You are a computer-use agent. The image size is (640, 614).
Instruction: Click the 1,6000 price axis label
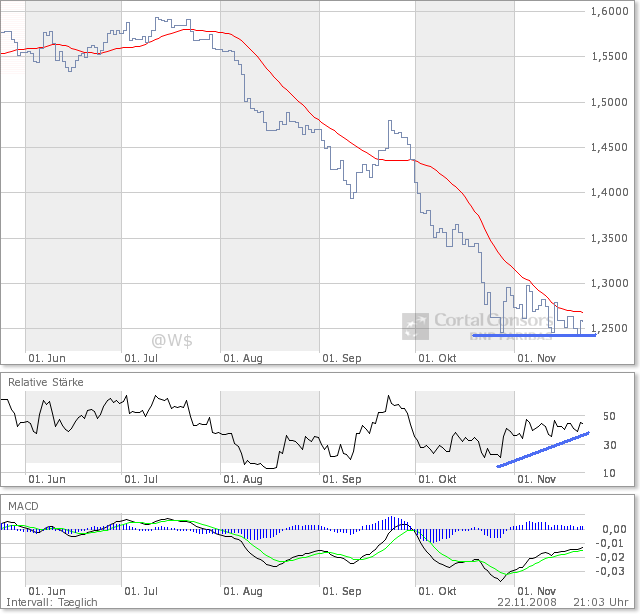[609, 11]
